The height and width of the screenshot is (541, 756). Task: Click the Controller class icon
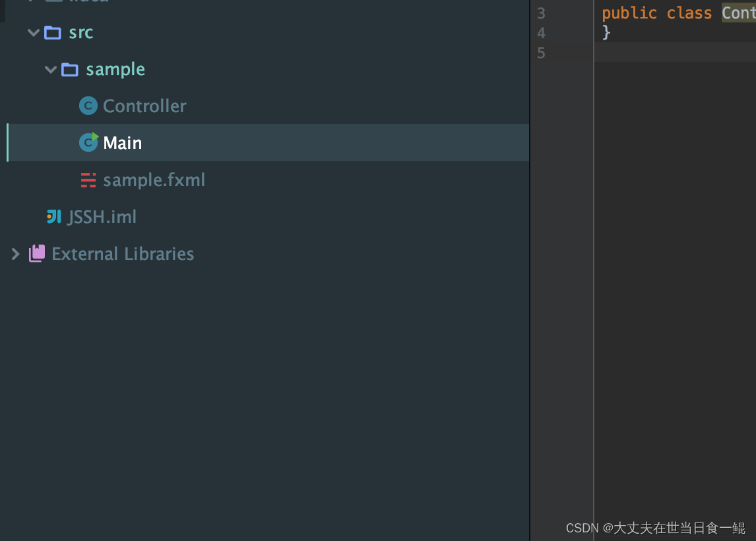88,106
